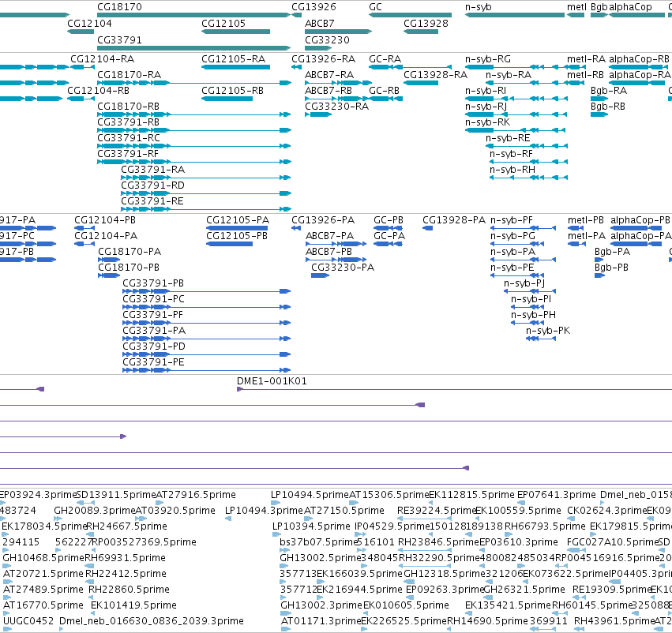Image resolution: width=672 pixels, height=633 pixels.
Task: Select the EP07641.3prime EST label
Action: click(557, 495)
